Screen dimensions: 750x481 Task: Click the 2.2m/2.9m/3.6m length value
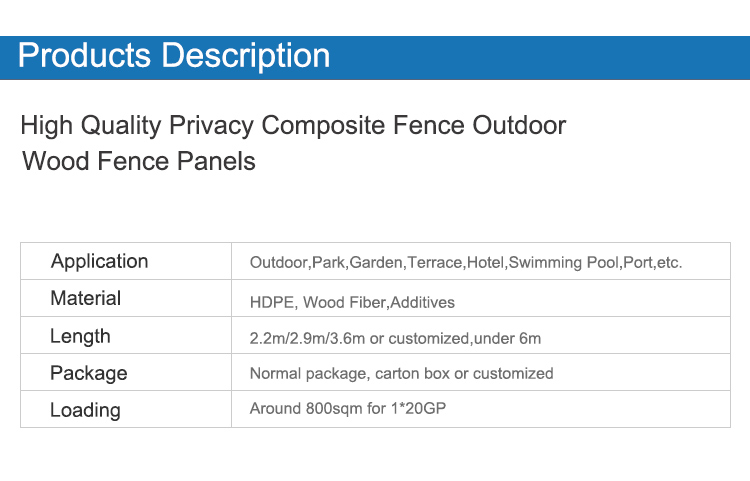pyautogui.click(x=307, y=338)
